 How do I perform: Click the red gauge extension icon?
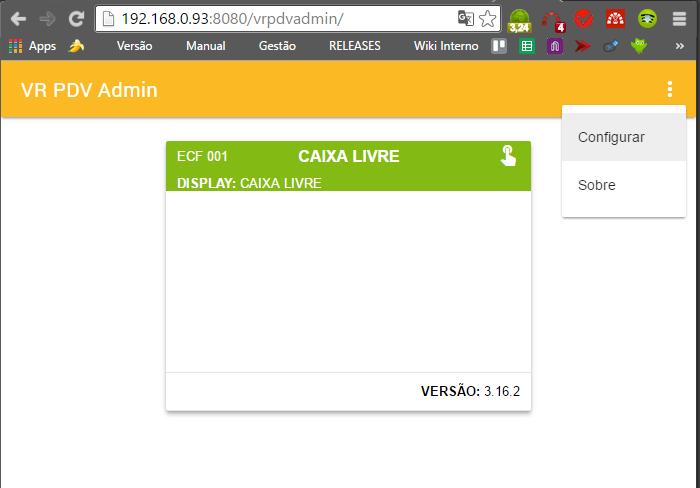click(615, 18)
